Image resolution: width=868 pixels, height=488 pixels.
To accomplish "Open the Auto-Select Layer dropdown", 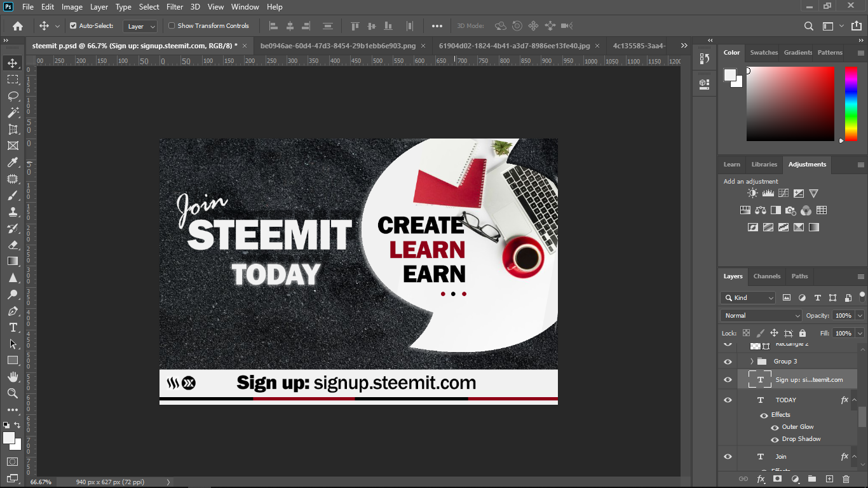I will coord(140,27).
